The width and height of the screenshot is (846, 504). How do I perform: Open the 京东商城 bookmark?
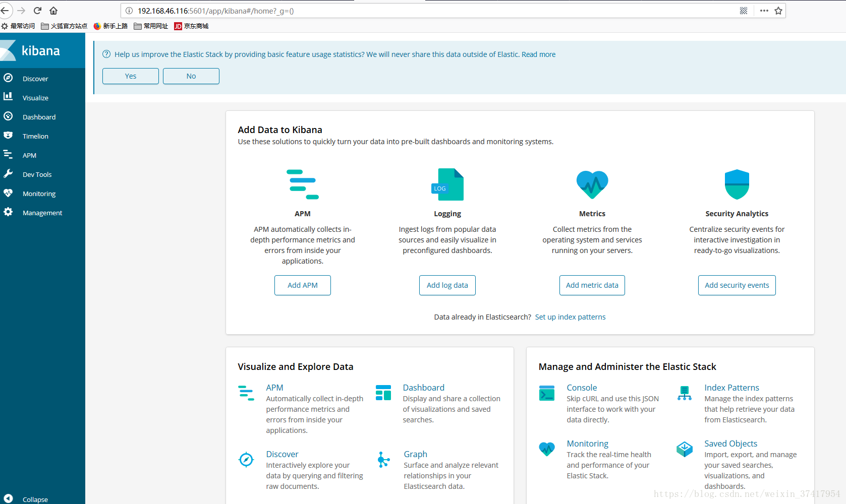[191, 26]
